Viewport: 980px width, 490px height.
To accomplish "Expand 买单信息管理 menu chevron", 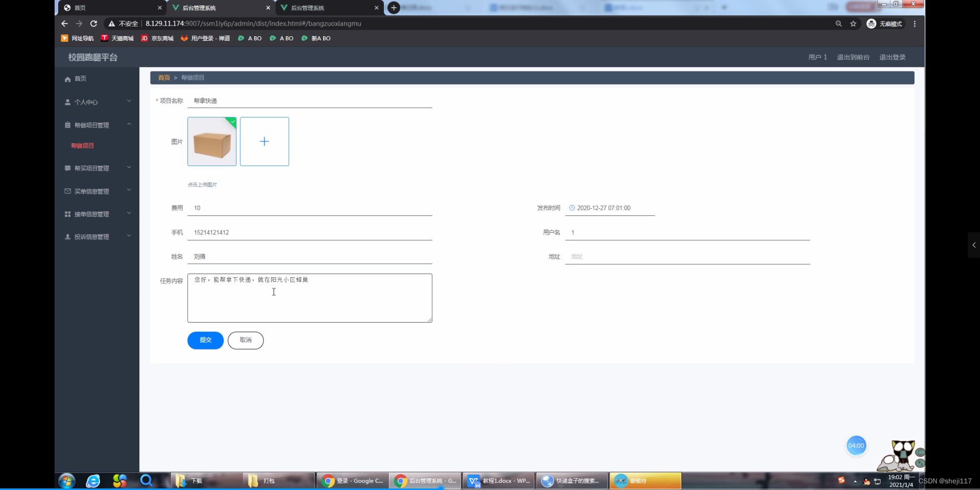I will (x=129, y=190).
